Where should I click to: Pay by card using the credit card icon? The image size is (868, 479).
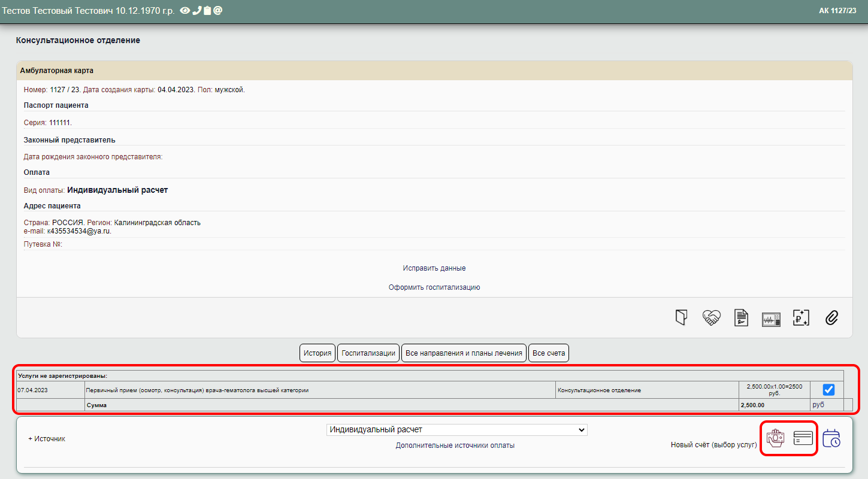point(803,438)
